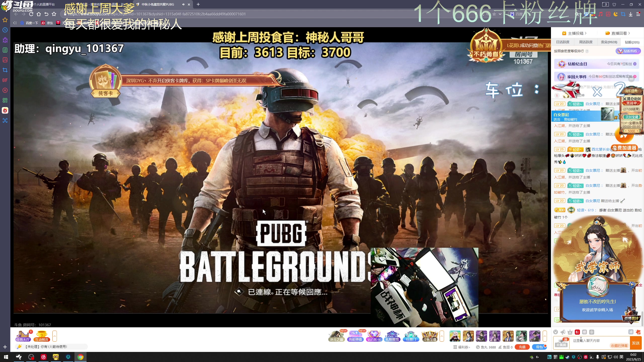The image size is (644, 362).
Task: Open a new browser tab
Action: point(198,4)
